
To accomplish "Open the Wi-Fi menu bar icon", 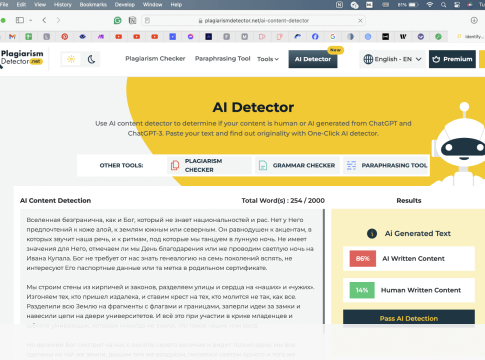I will tap(430, 5).
